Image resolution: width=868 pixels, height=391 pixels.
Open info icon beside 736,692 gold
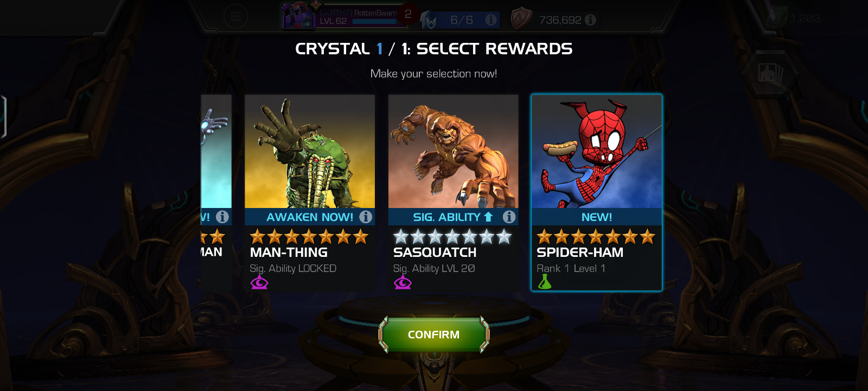coord(591,20)
